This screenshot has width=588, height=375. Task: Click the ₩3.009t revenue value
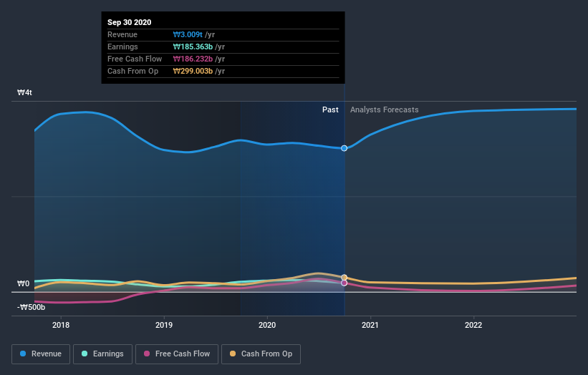click(x=188, y=34)
